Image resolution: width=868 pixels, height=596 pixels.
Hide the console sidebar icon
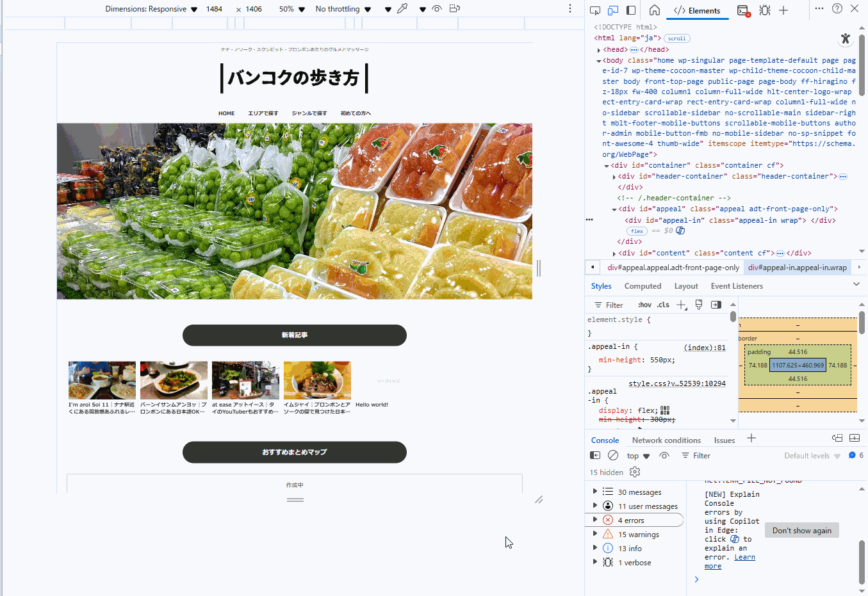coord(595,456)
